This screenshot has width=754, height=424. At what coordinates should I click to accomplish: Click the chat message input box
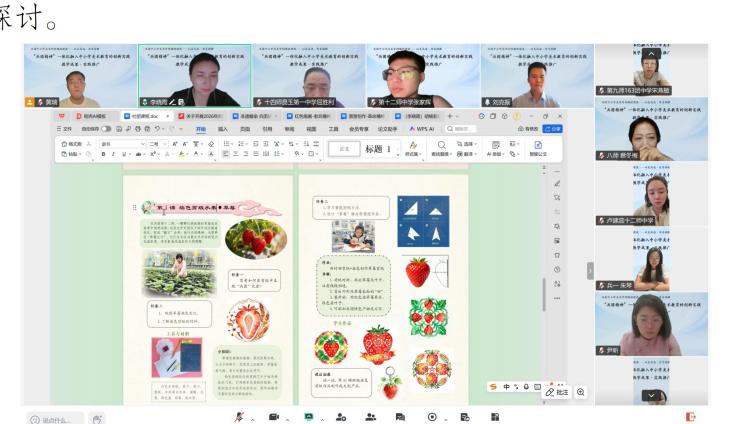(x=55, y=420)
